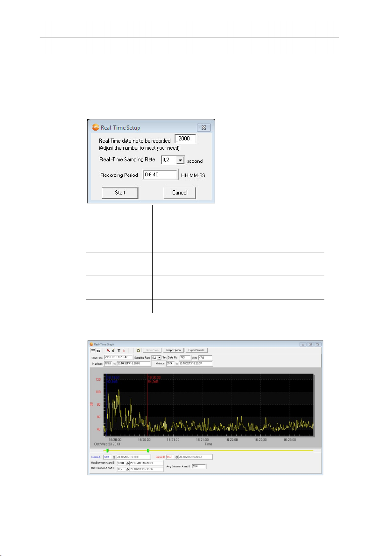Viewport: 392px width, 556px height.
Task: Open Graph Option
Action: (x=174, y=350)
